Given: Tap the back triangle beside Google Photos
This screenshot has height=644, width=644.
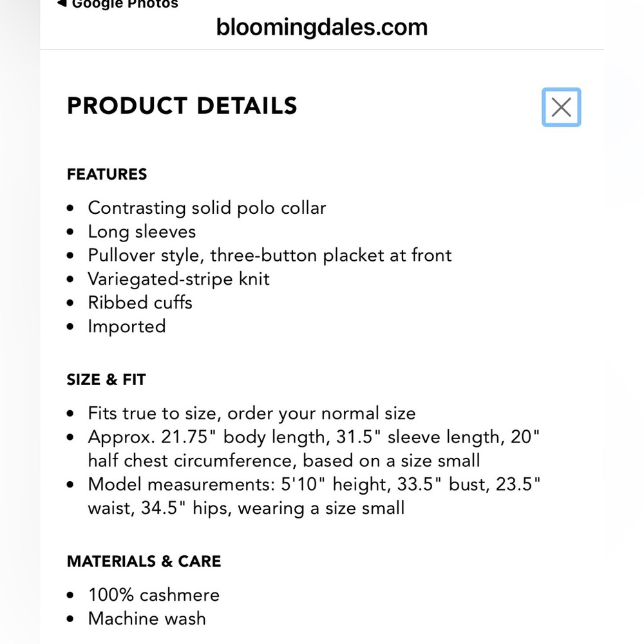Looking at the screenshot, I should pos(62,4).
